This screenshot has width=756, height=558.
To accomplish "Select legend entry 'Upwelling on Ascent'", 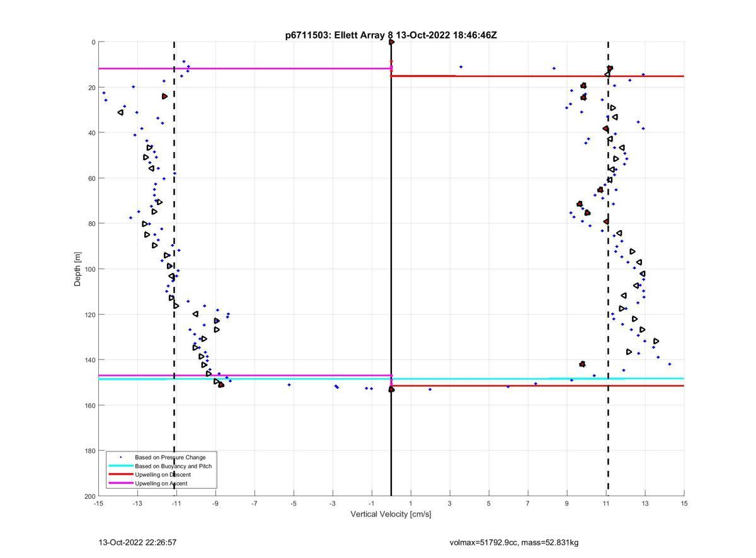I will point(161,484).
